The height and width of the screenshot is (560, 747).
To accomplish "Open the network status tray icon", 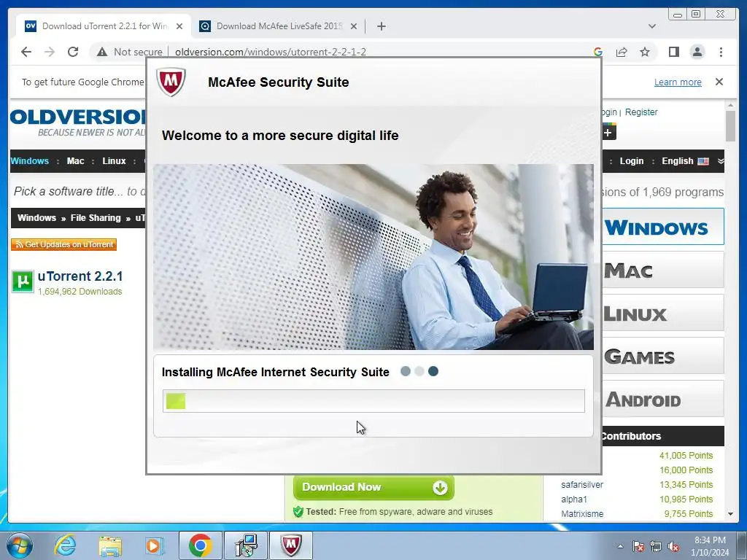I will pos(656,547).
